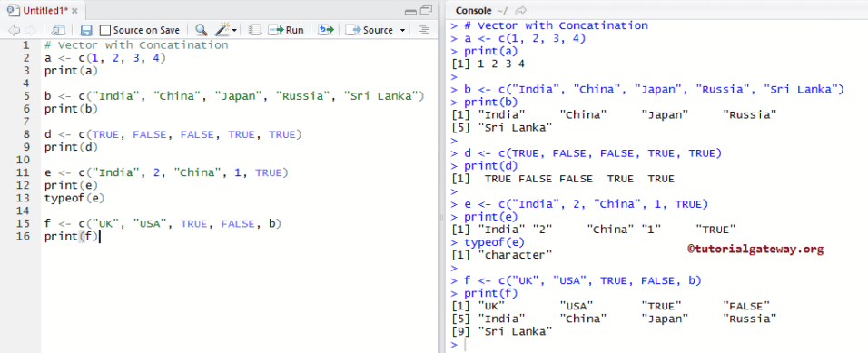Click editor line 'a <- c(1, 2, 3, 4)'
This screenshot has width=868, height=353.
pyautogui.click(x=105, y=57)
